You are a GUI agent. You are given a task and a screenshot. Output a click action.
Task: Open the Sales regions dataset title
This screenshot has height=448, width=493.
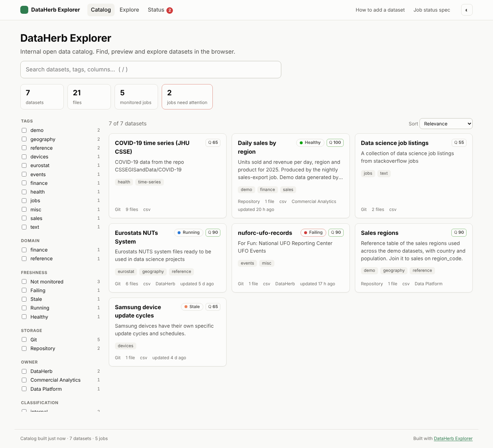click(x=380, y=233)
